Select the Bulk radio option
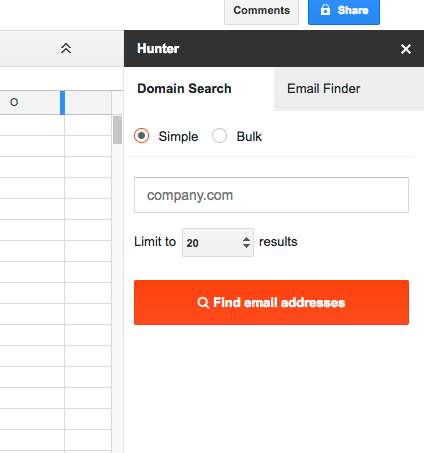Image resolution: width=424 pixels, height=453 pixels. pos(219,136)
